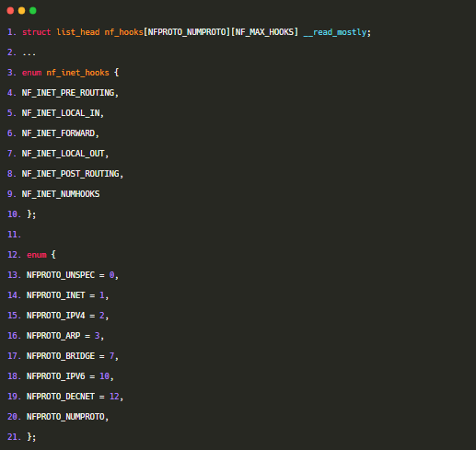Click 'NFPROTO_NUMPROTO' on line 20
The width and height of the screenshot is (476, 450).
pyautogui.click(x=65, y=417)
